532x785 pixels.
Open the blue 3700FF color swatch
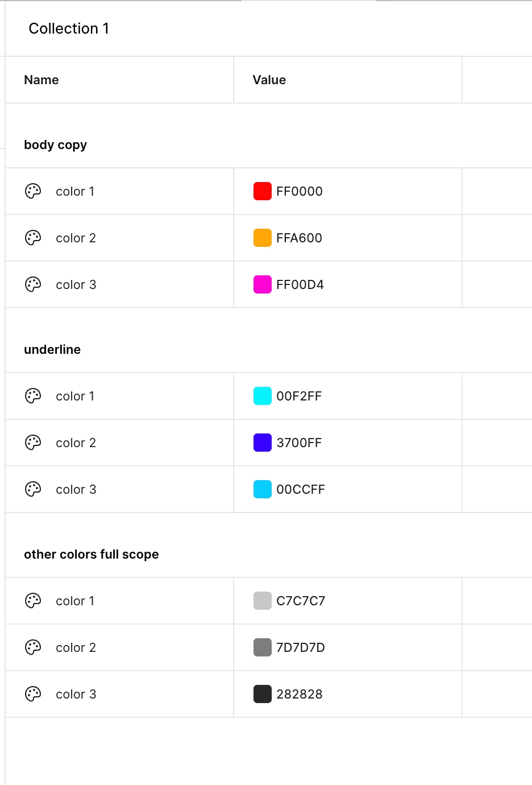click(262, 443)
